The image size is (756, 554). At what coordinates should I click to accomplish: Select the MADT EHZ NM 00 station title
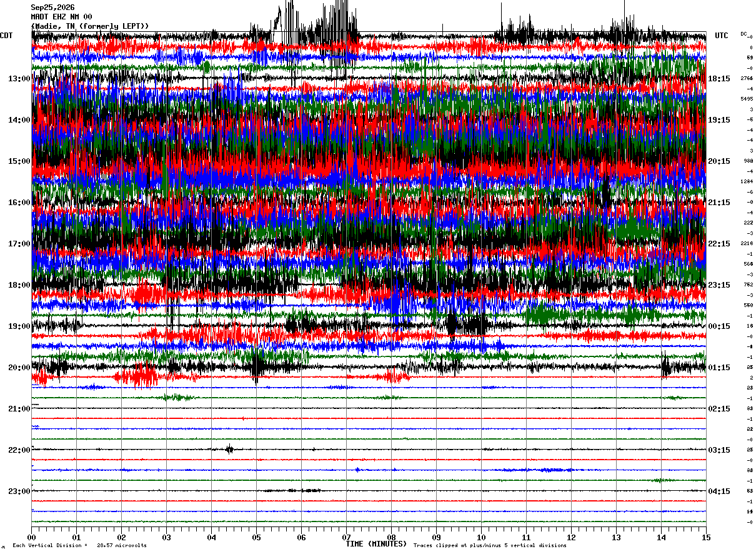point(61,17)
